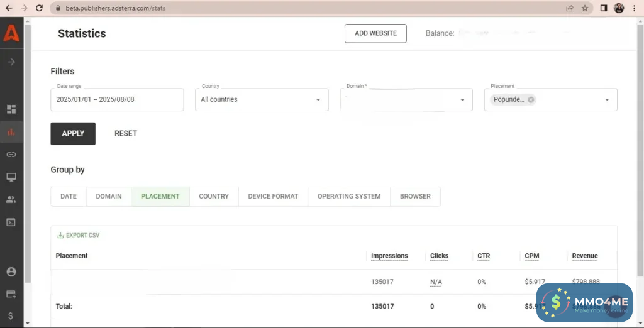
Task: Sort by the Revenue column header
Action: pyautogui.click(x=585, y=256)
